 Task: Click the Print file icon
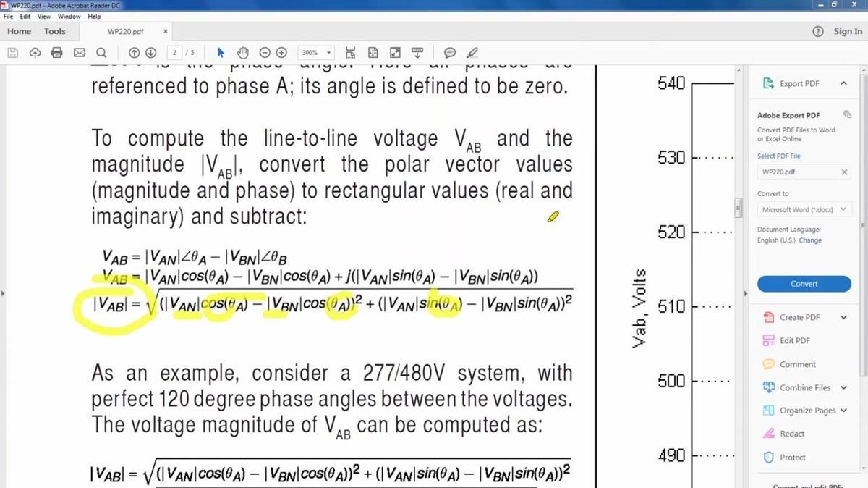pos(57,53)
